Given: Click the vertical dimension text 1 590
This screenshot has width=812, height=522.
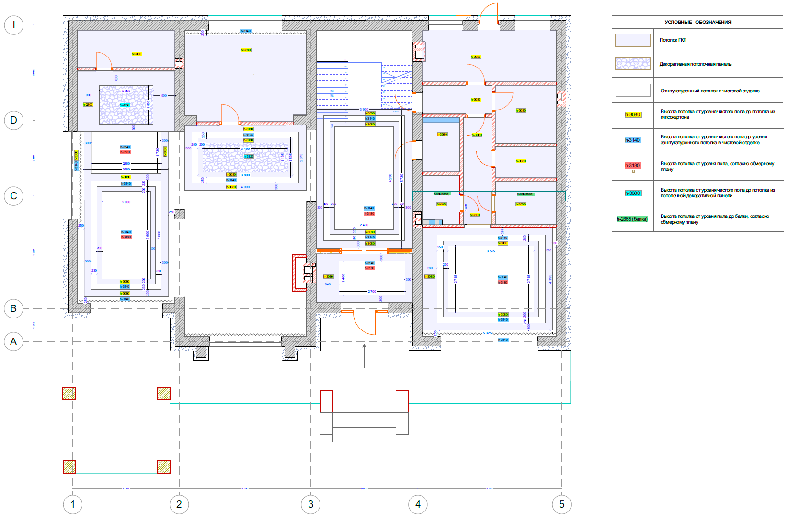Looking at the screenshot, I should [x=149, y=105].
